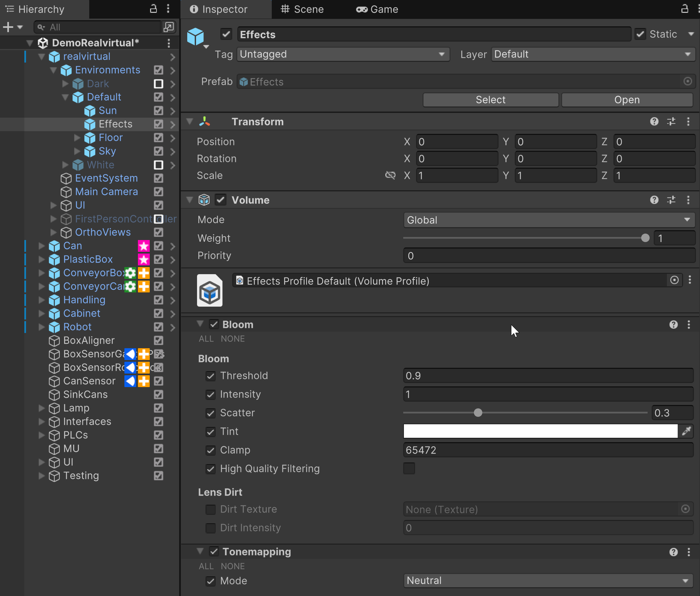Click the scale constrain proportions link icon
The height and width of the screenshot is (596, 700).
coord(390,175)
